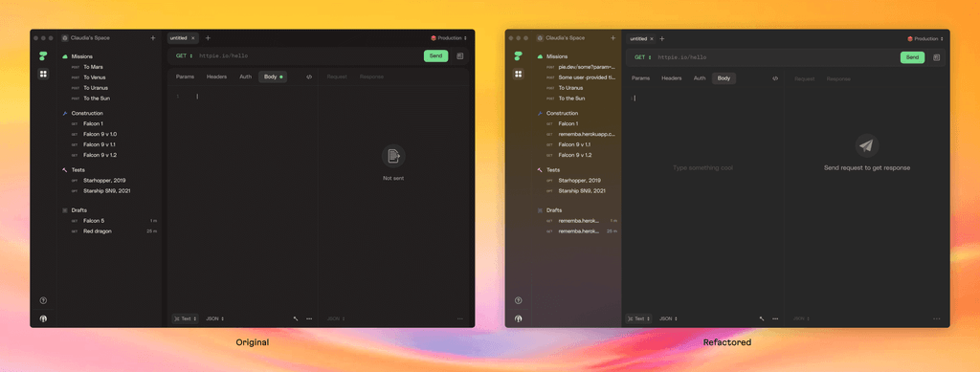Switch to Auth tab in Original window
Viewport: 980px width, 372px height.
point(246,77)
